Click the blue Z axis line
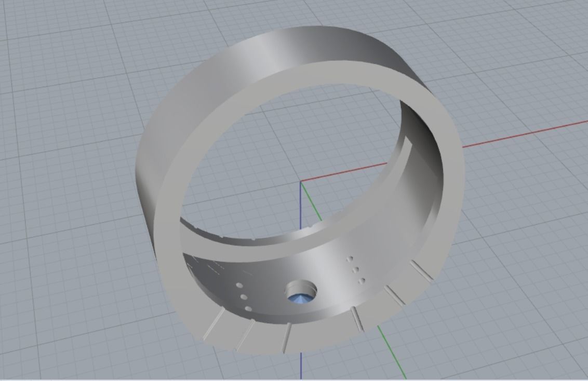The image size is (588, 381). (x=301, y=205)
